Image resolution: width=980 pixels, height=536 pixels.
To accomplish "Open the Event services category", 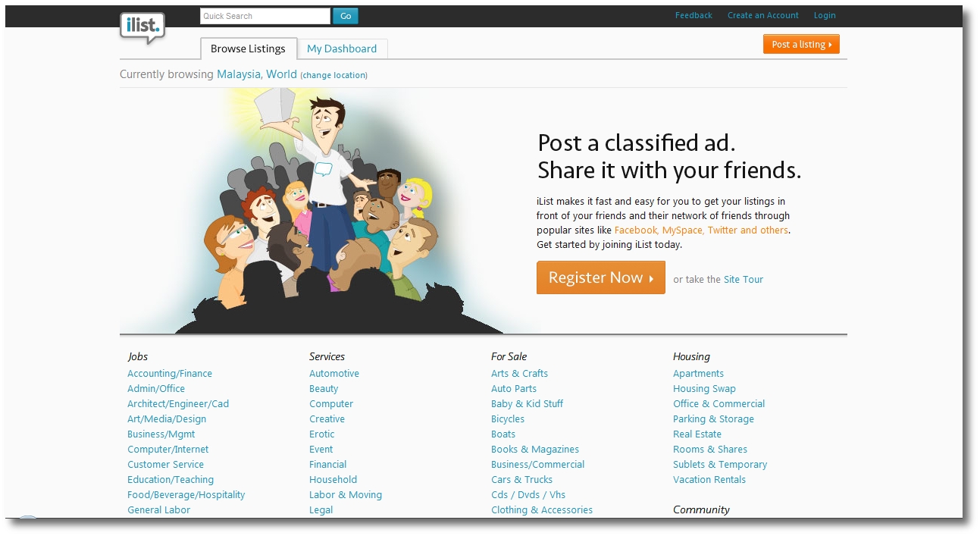I will (x=321, y=450).
